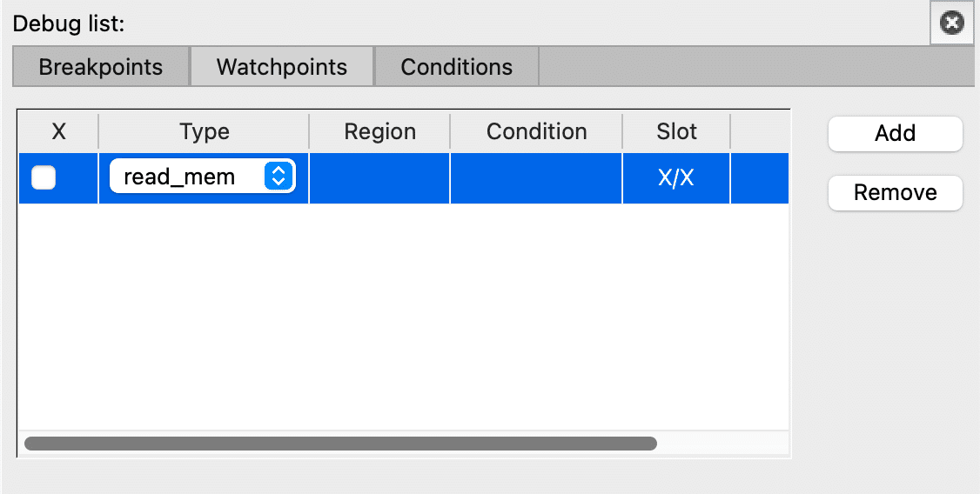
Task: Open the Watchpoints tab
Action: [282, 67]
